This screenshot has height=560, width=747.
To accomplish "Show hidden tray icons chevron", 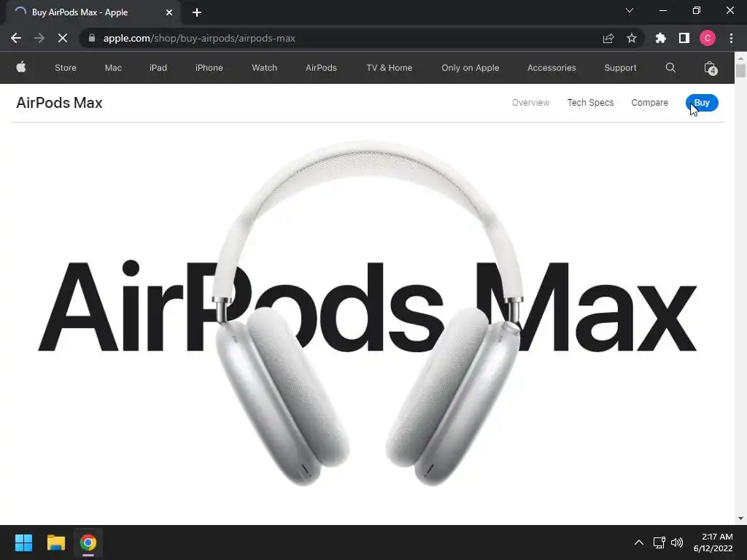I will click(639, 542).
